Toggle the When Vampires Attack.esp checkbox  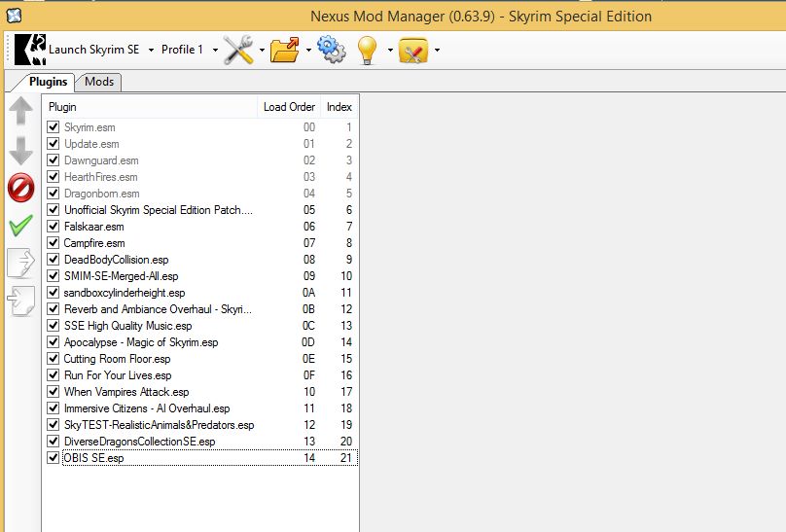(x=54, y=392)
